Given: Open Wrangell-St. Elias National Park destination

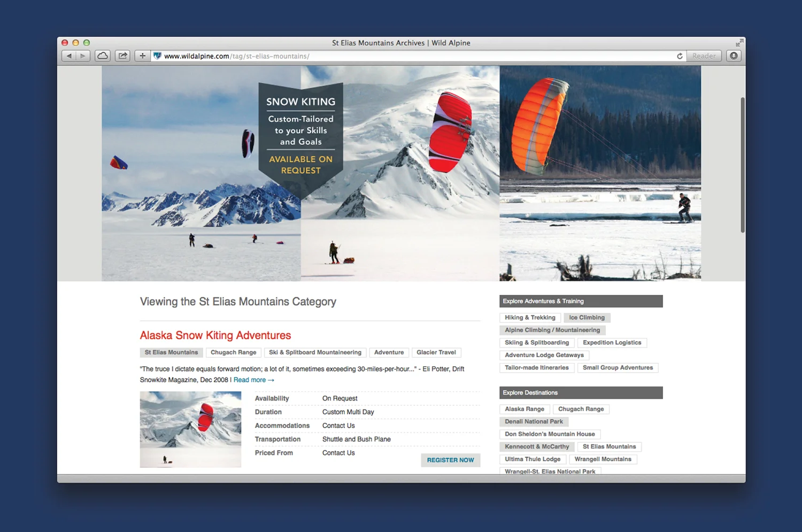Looking at the screenshot, I should pos(550,471).
